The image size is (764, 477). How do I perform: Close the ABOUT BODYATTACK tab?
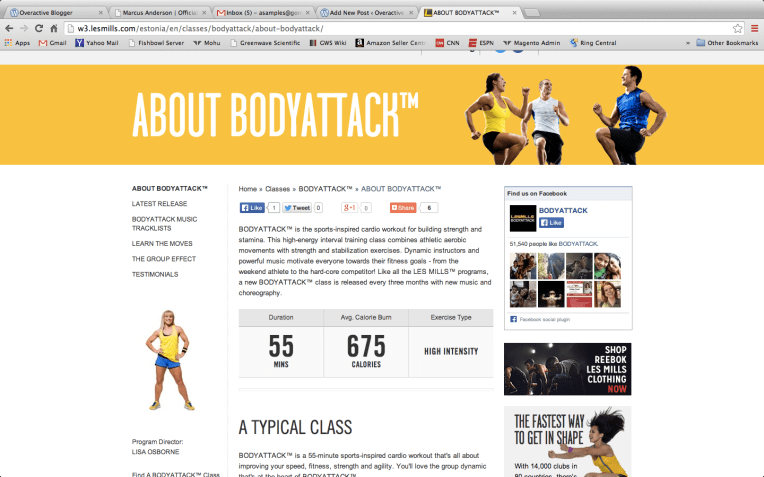[x=514, y=13]
